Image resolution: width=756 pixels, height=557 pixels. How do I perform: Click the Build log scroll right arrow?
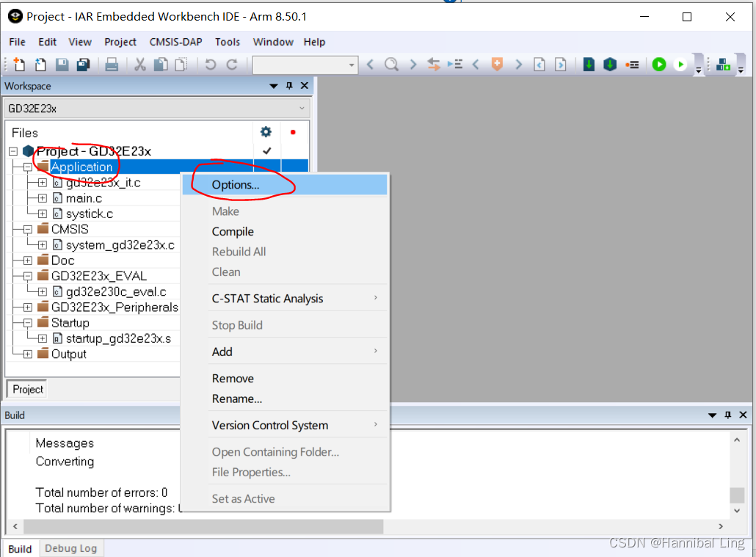721,527
